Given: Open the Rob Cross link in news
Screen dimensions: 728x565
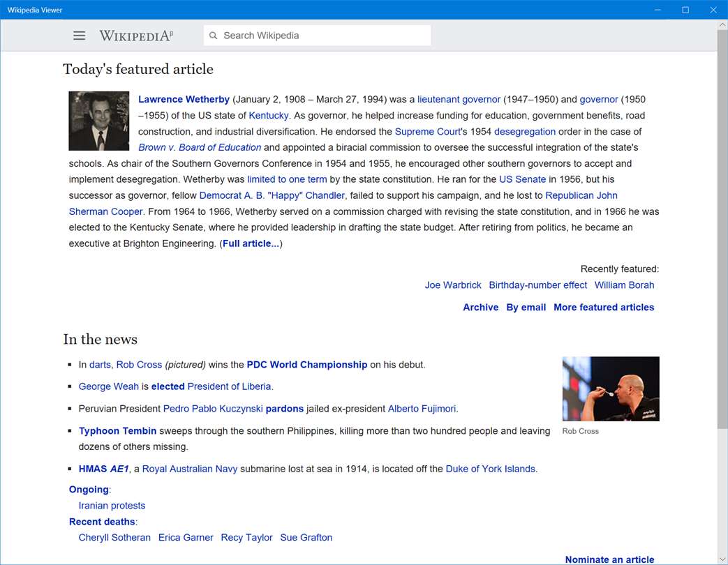Looking at the screenshot, I should [x=139, y=365].
